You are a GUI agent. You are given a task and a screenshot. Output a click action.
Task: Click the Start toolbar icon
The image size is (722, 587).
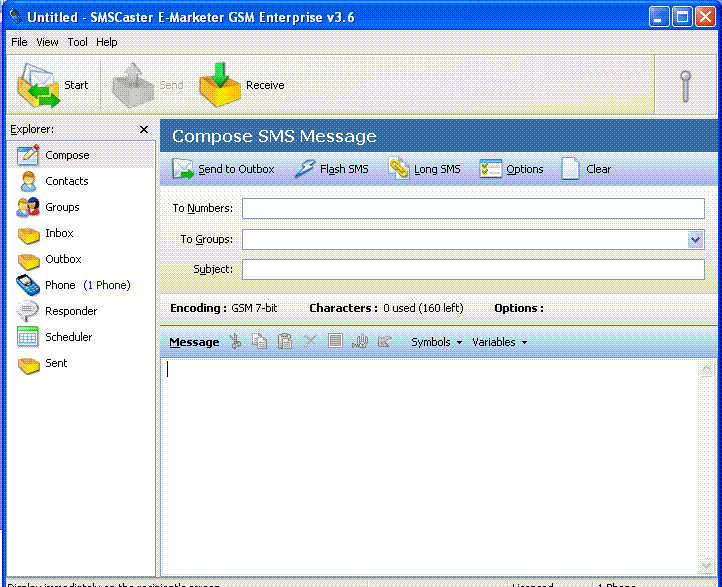tap(39, 85)
